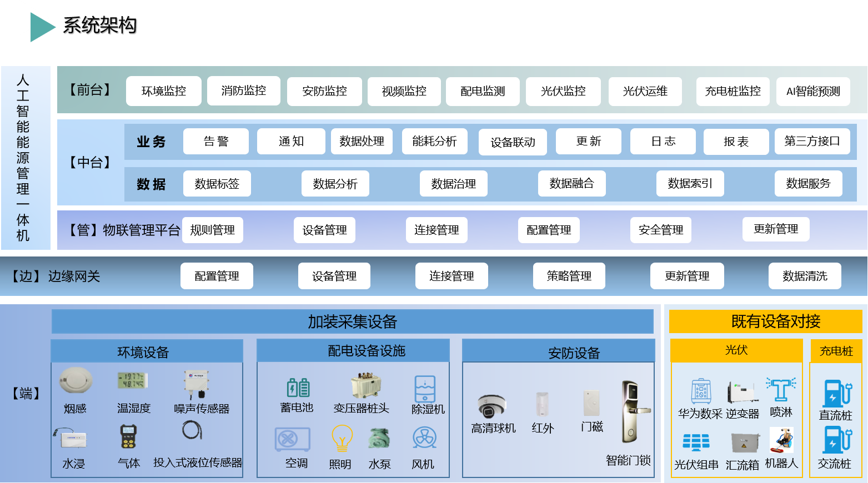Viewport: 868px width, 483px height.
Task: Click the 能耗分析 business box
Action: point(434,142)
